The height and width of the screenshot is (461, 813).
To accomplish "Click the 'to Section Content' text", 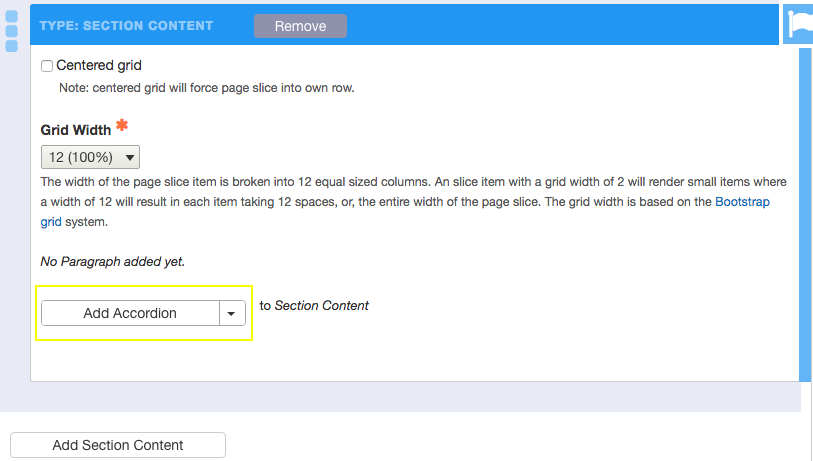I will pos(314,305).
